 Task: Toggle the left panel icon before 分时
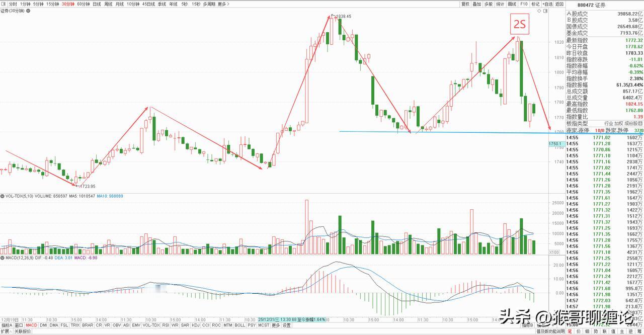[4, 4]
